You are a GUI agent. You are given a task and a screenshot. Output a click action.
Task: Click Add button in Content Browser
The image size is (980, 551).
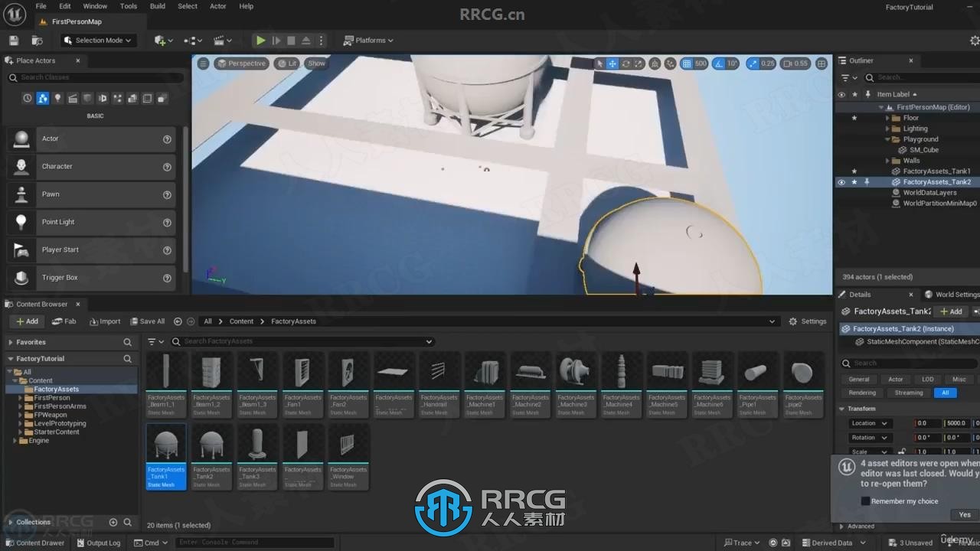(27, 321)
